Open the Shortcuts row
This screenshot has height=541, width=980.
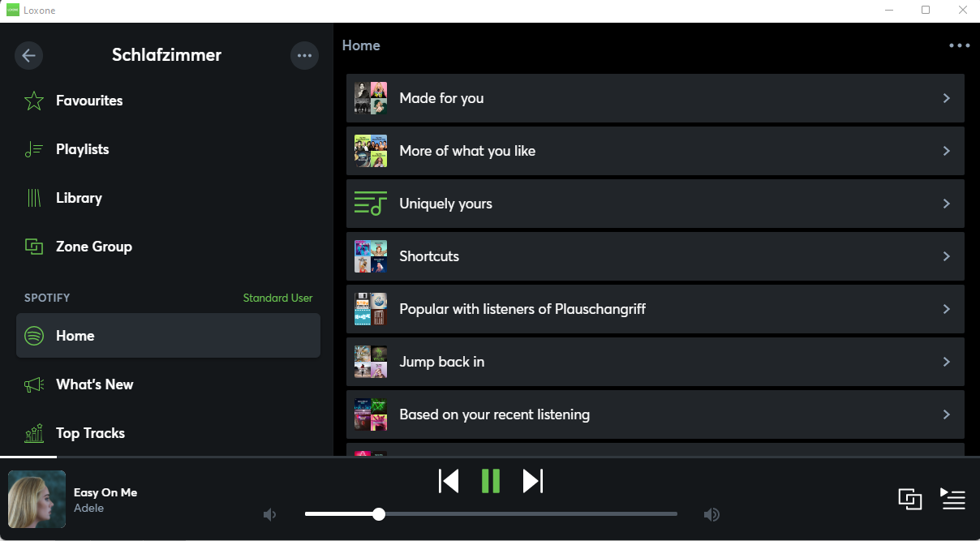tap(655, 256)
